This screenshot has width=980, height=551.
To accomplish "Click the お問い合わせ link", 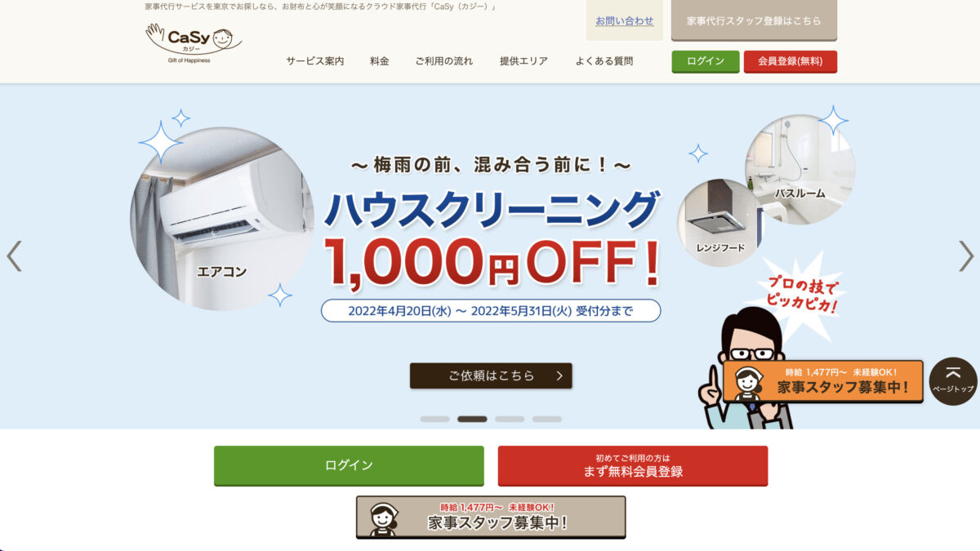I will [625, 20].
